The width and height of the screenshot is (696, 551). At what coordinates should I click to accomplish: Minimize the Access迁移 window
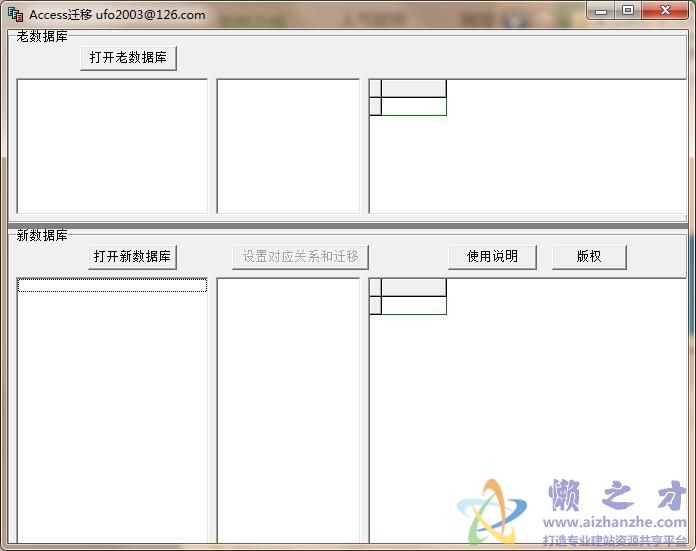601,11
